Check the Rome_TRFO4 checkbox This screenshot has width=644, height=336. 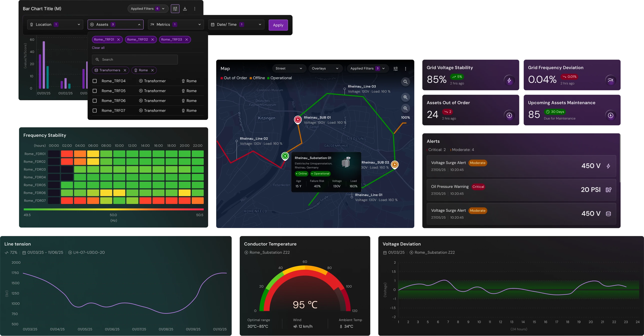95,81
